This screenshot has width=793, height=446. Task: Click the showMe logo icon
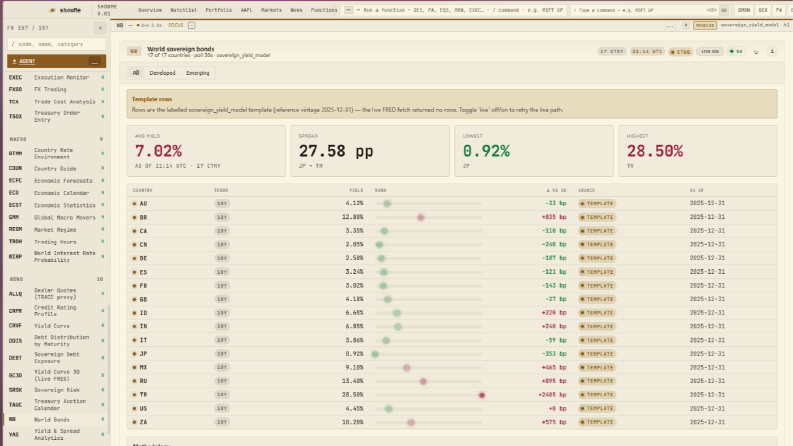click(x=52, y=10)
